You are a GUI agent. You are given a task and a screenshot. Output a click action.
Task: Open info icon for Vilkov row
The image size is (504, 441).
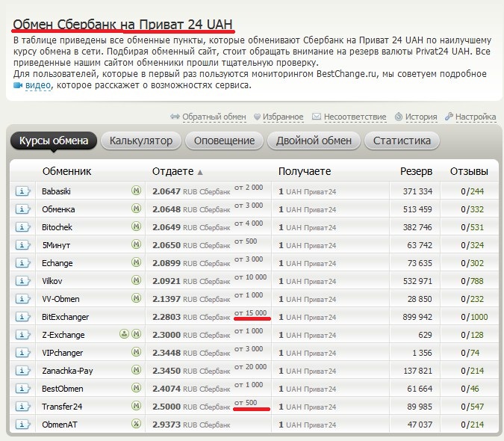pos(22,281)
